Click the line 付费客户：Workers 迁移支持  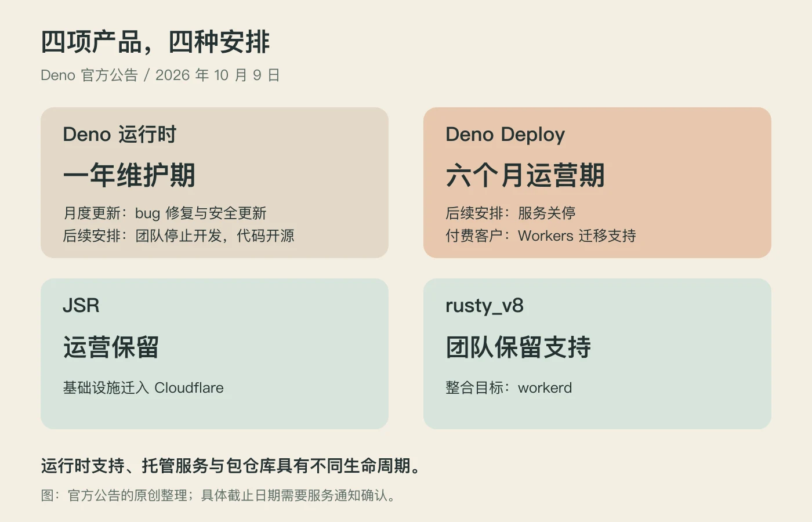(541, 236)
